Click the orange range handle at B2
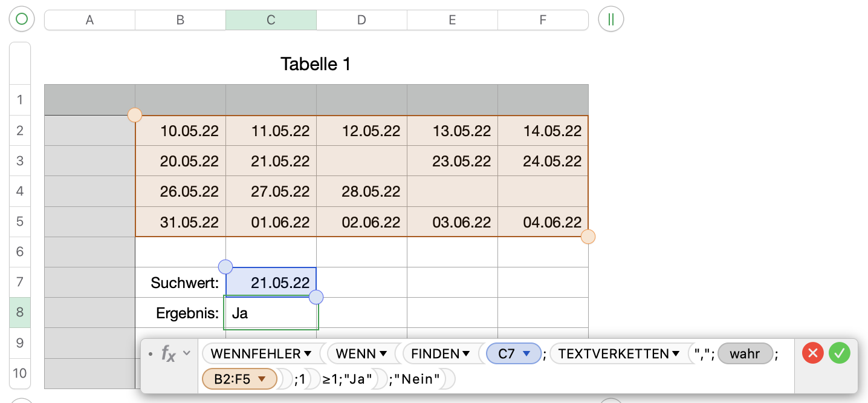The image size is (868, 403). click(135, 115)
